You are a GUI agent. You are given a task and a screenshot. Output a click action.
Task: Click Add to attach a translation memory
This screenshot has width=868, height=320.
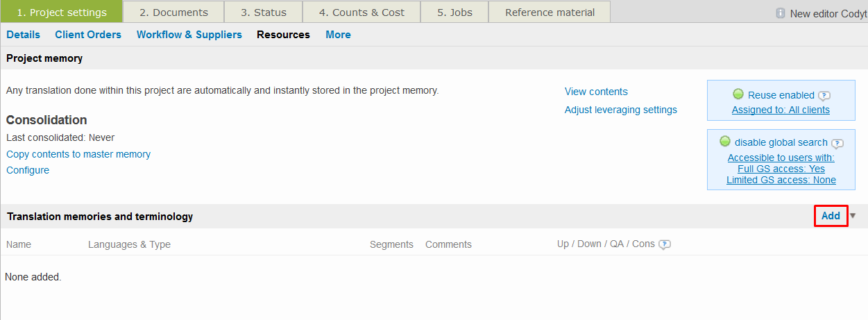(831, 216)
